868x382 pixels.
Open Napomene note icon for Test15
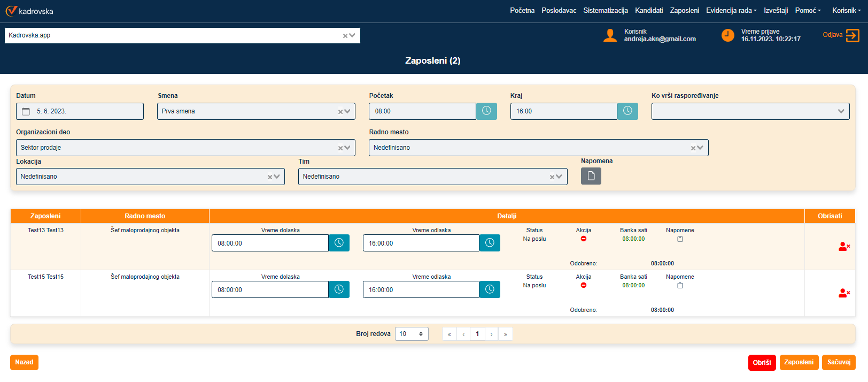pyautogui.click(x=680, y=286)
